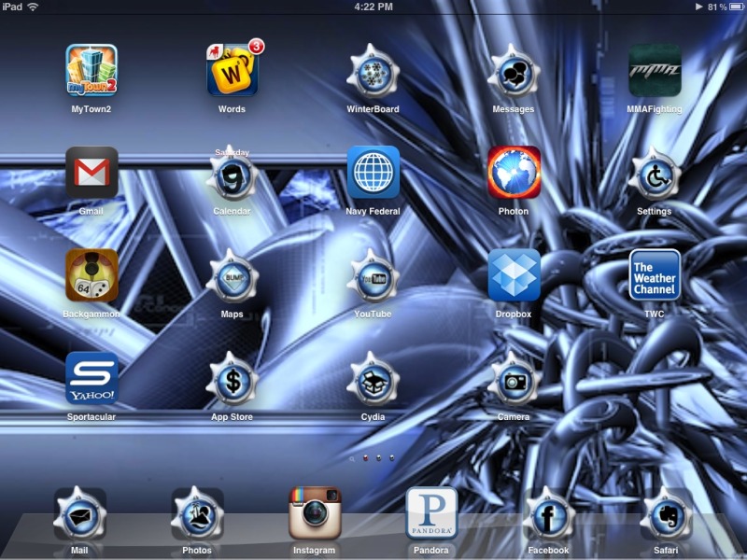747x560 pixels.
Task: Open WinterBoard theming app
Action: coord(373,72)
